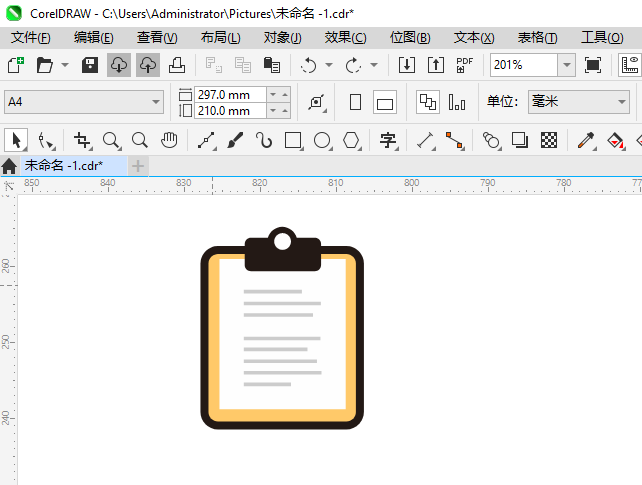
Task: Go to the Home welcome screen
Action: pos(9,166)
